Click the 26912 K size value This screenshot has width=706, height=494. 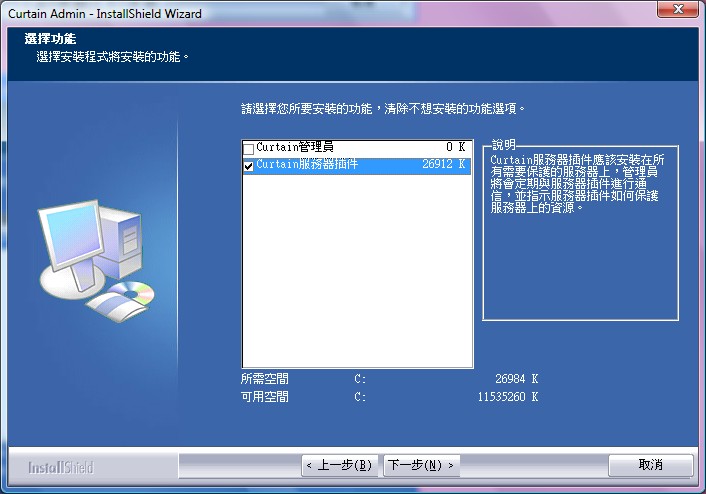(444, 164)
